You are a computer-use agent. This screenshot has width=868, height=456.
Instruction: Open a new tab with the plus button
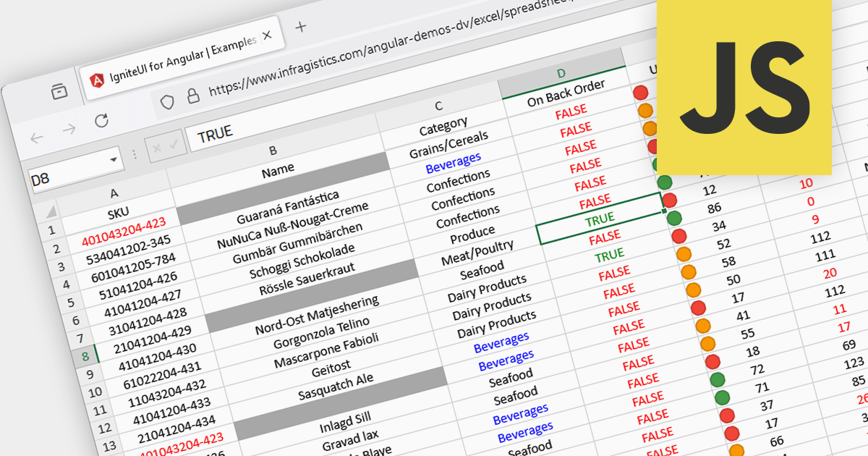300,27
